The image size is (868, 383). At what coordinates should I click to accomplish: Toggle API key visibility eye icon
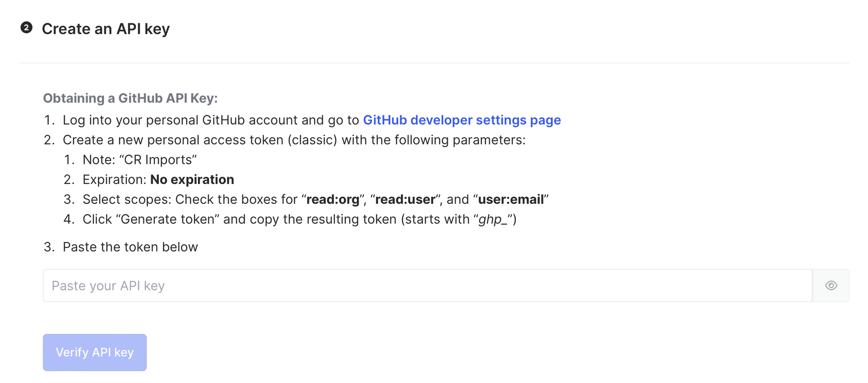pyautogui.click(x=831, y=286)
